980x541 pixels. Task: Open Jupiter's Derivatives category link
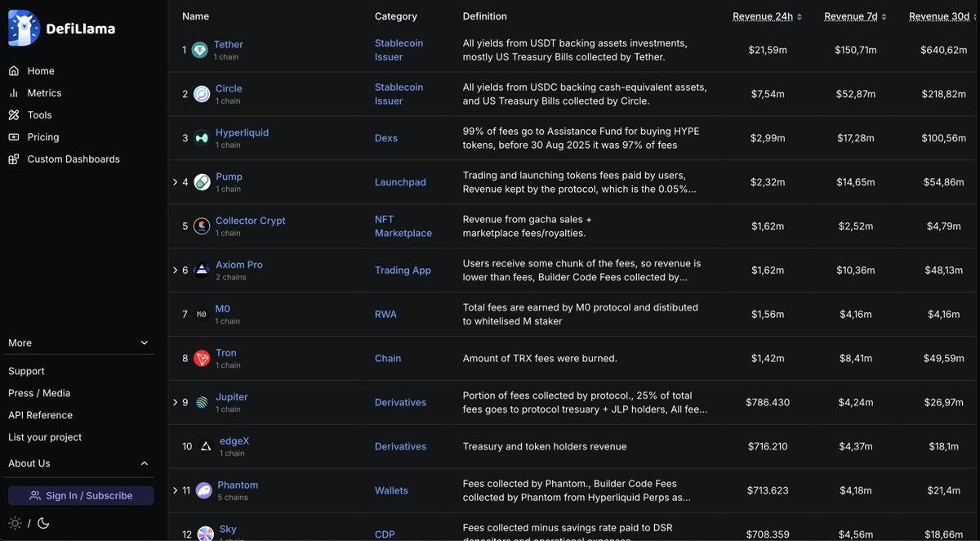[x=400, y=403]
